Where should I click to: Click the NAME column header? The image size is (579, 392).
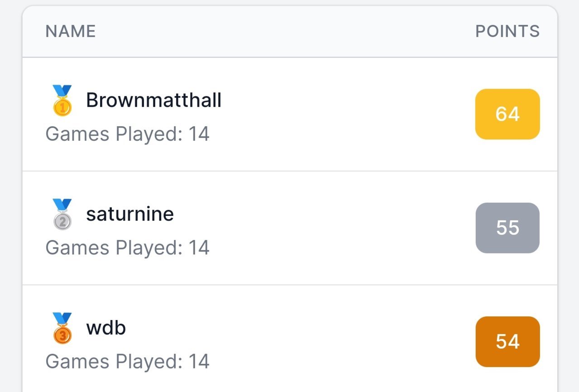(71, 31)
